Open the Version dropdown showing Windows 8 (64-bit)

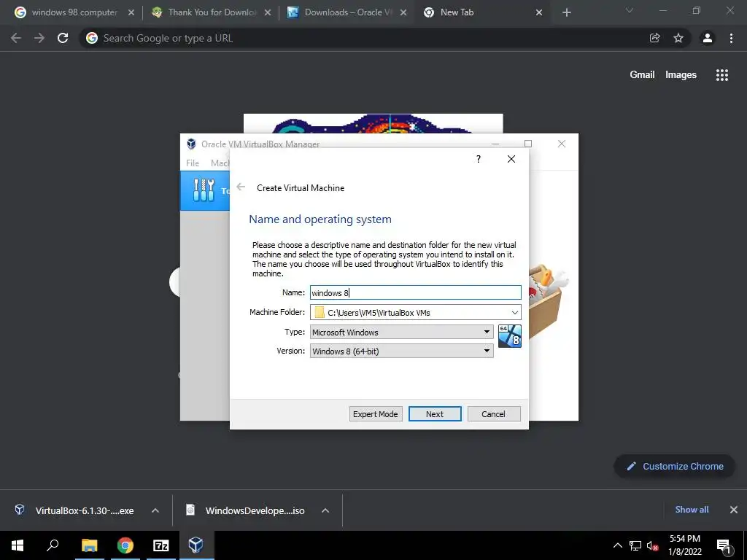[x=402, y=351]
